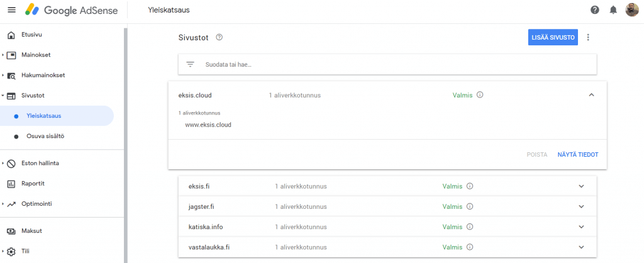
Task: Open the three-dot more options menu
Action: (589, 37)
